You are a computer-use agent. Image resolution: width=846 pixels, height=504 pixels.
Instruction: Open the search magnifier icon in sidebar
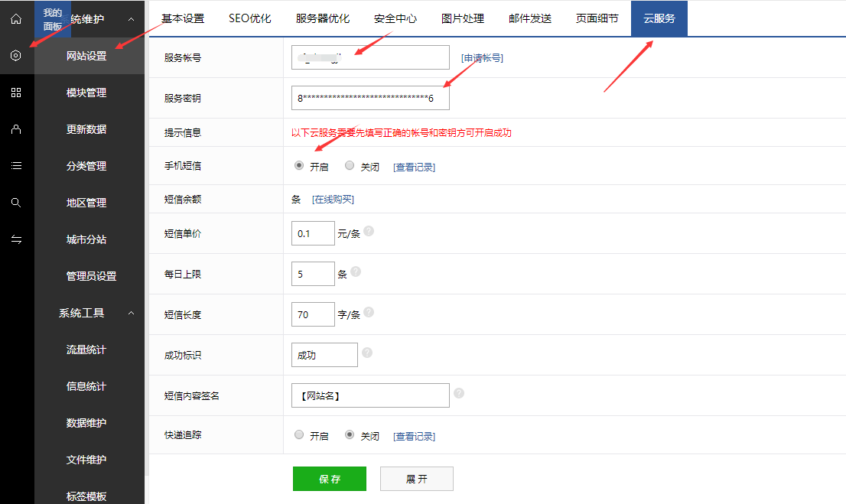point(16,203)
